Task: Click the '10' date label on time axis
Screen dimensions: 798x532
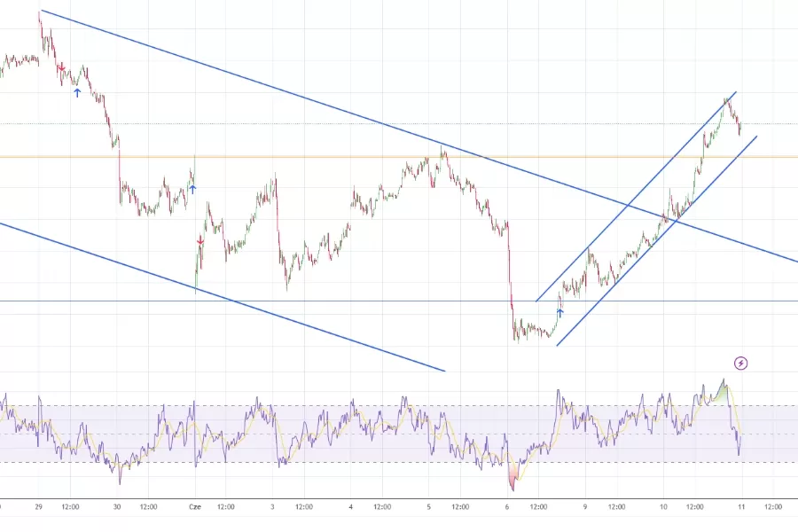Action: click(x=663, y=506)
